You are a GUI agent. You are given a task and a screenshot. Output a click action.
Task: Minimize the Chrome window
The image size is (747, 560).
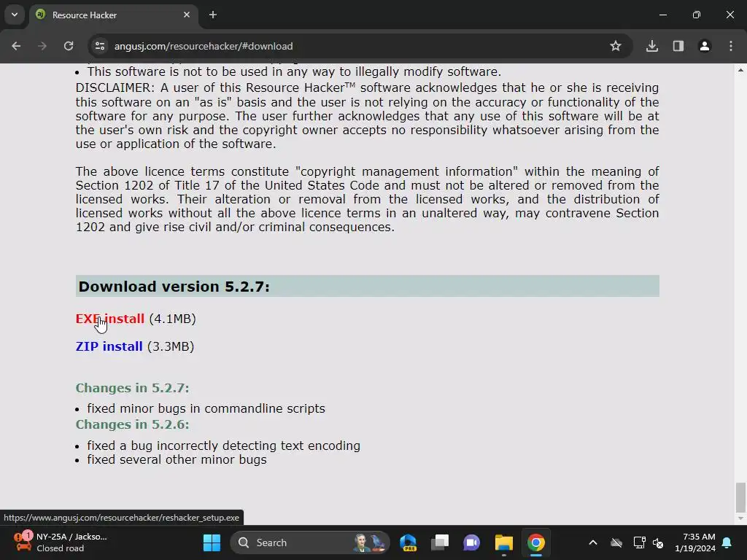[x=662, y=15]
